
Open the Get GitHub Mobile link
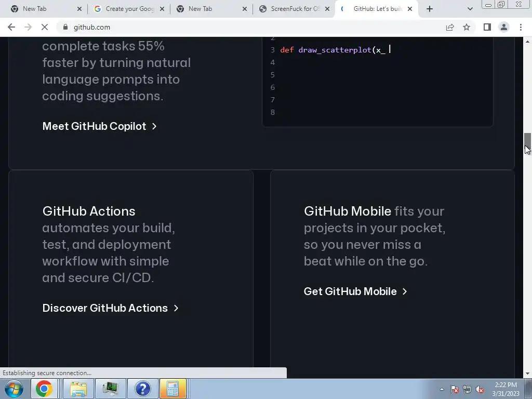tap(355, 291)
